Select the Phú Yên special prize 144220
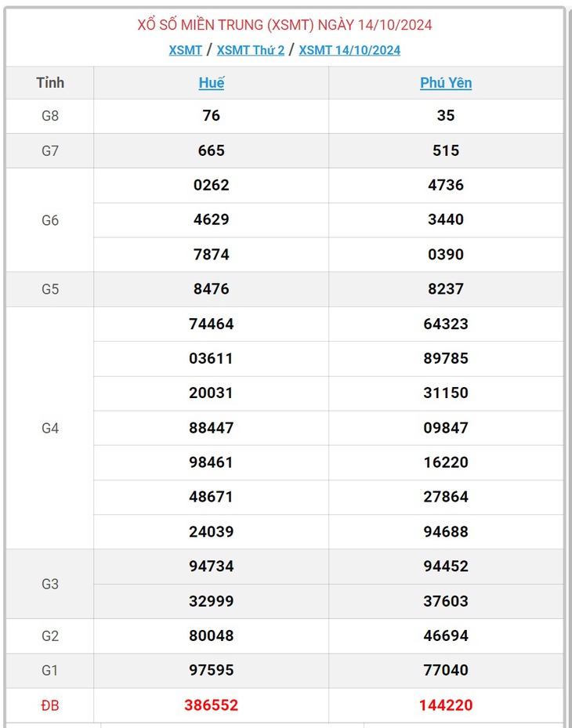Screen dimensions: 572x728 pyautogui.click(x=446, y=705)
